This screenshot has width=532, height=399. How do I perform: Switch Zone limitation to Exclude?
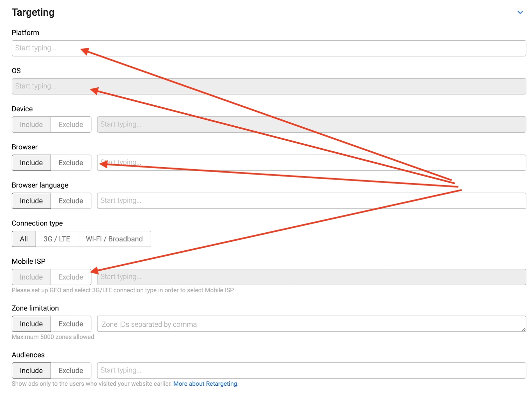click(71, 324)
